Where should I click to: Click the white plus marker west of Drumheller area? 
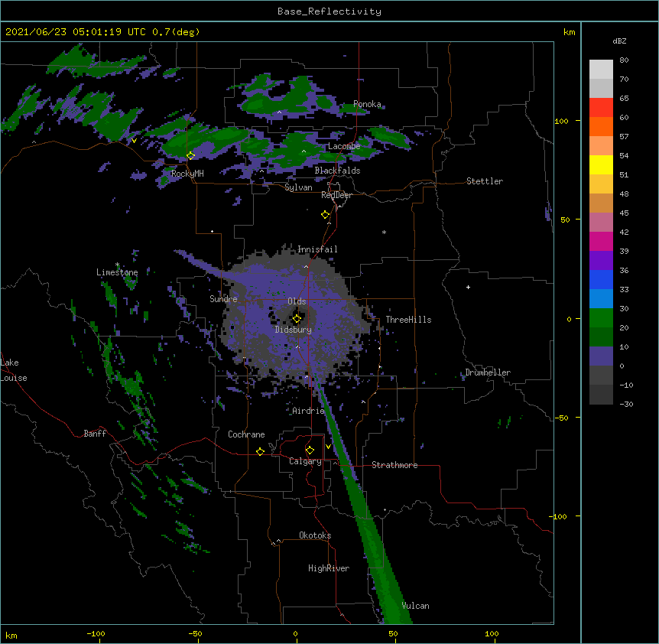pyautogui.click(x=468, y=287)
